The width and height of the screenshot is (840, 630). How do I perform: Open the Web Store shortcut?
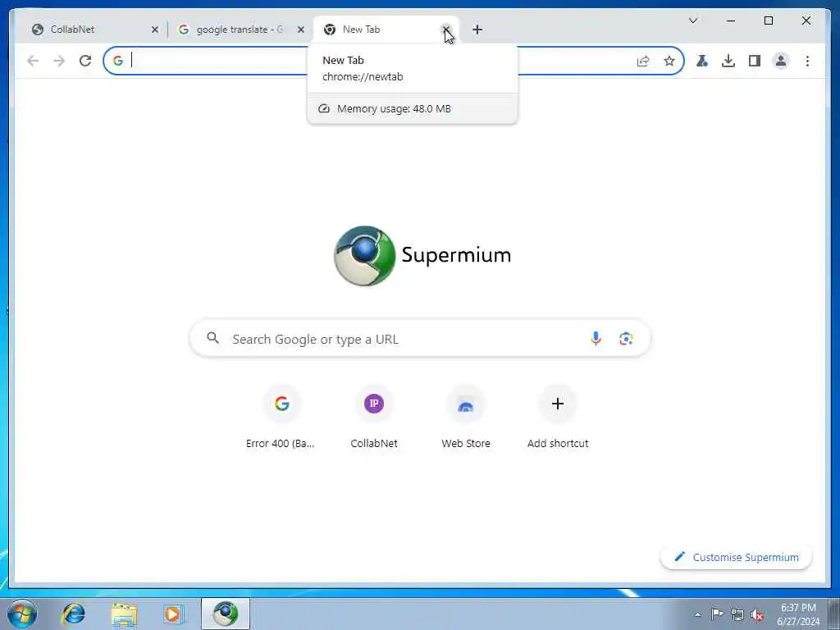pyautogui.click(x=466, y=417)
